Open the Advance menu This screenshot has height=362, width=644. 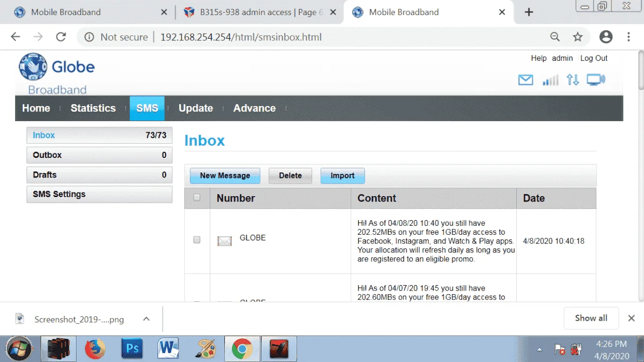coord(255,108)
